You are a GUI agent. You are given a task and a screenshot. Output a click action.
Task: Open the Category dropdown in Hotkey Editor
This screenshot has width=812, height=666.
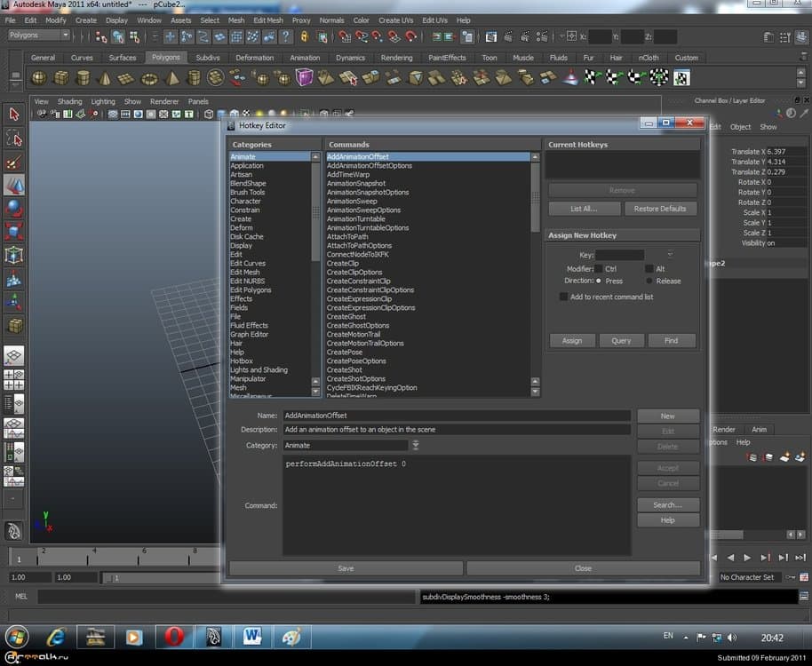[x=415, y=445]
